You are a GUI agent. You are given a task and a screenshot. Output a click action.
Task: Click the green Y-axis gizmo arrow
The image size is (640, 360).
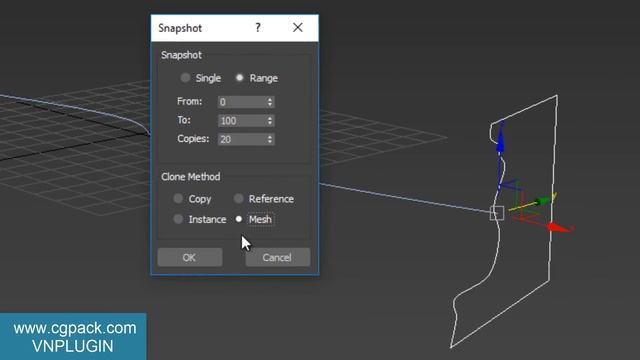(543, 200)
